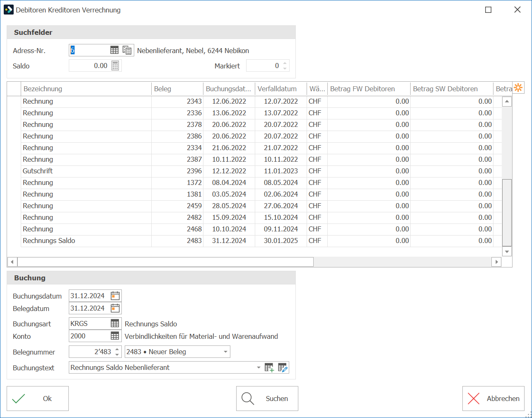Open the Buchungsdatum calendar picker
This screenshot has height=418, width=532.
click(x=115, y=296)
